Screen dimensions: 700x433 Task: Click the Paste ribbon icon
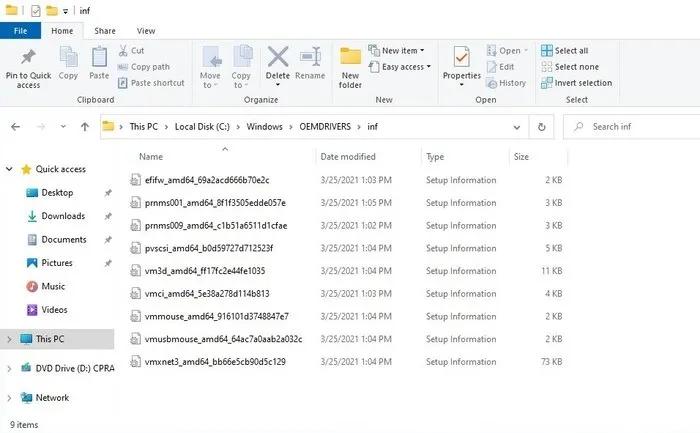pyautogui.click(x=99, y=57)
